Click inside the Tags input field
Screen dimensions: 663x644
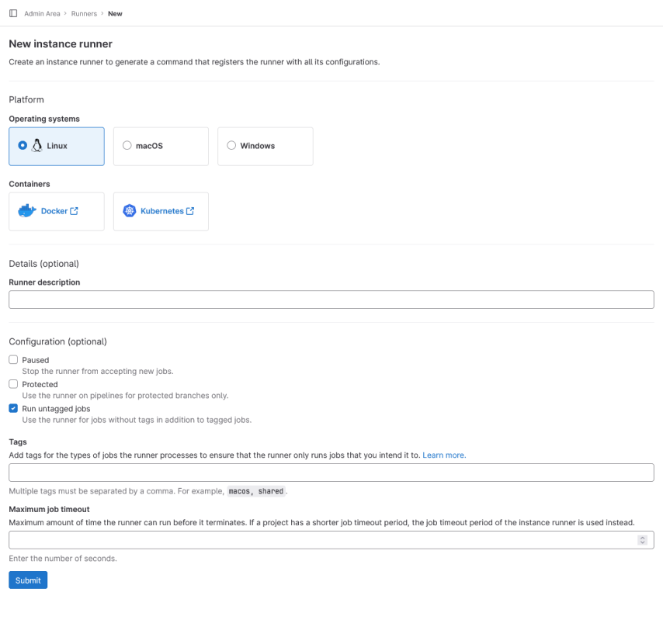coord(331,472)
